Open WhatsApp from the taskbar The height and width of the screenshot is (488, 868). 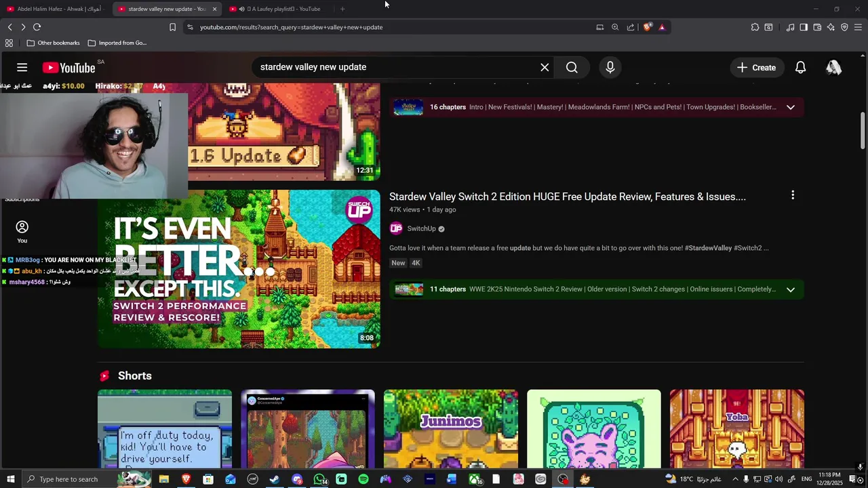pyautogui.click(x=319, y=479)
